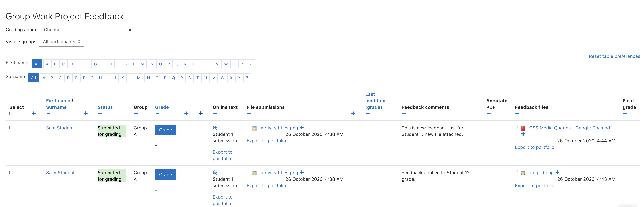This screenshot has width=644, height=207.
Task: Select 'All' in Surname filter
Action: point(33,78)
